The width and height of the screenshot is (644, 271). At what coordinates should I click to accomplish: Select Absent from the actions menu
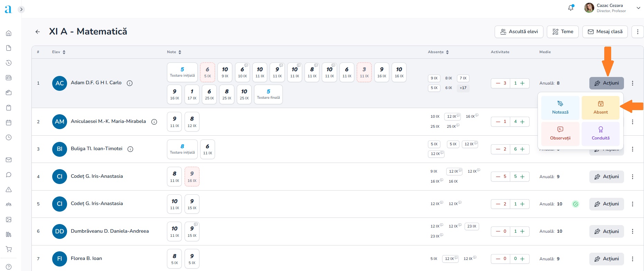600,108
